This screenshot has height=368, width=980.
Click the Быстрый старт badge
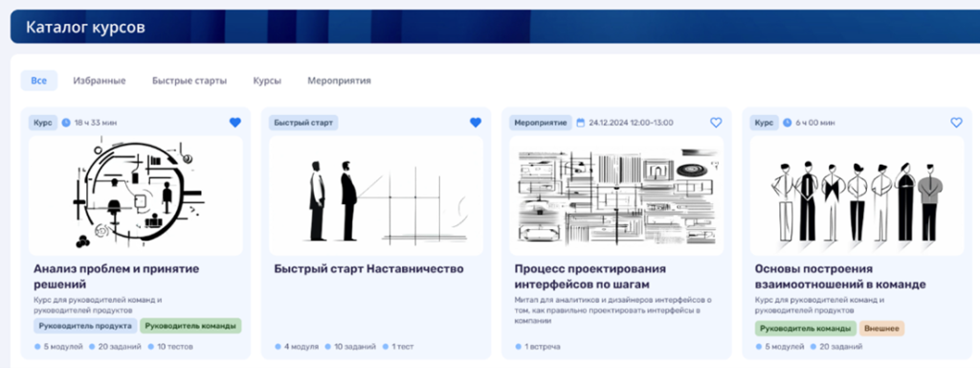(303, 123)
